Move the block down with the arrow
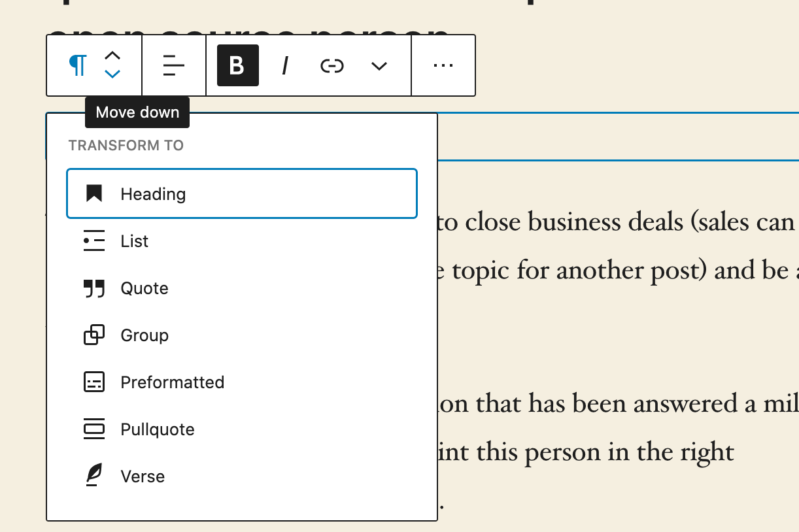The width and height of the screenshot is (799, 532). (x=113, y=74)
